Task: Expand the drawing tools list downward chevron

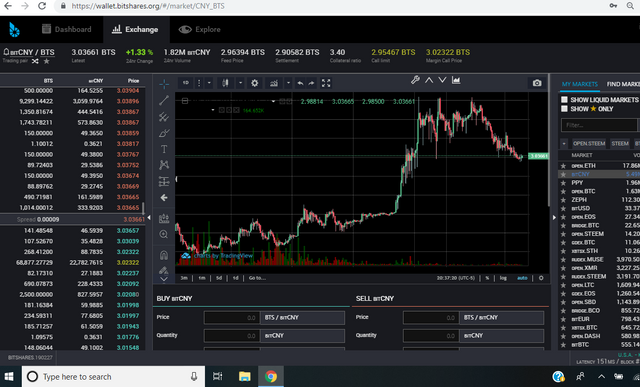Action: click(x=164, y=279)
